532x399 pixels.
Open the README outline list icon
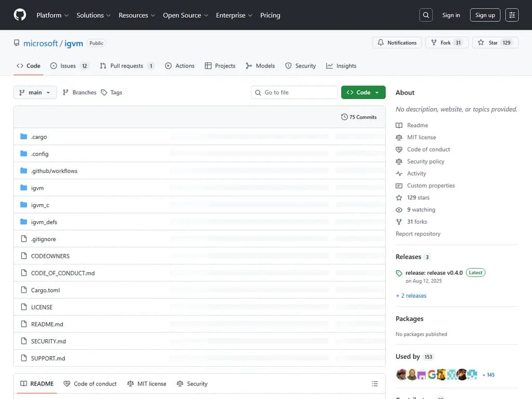pos(375,384)
